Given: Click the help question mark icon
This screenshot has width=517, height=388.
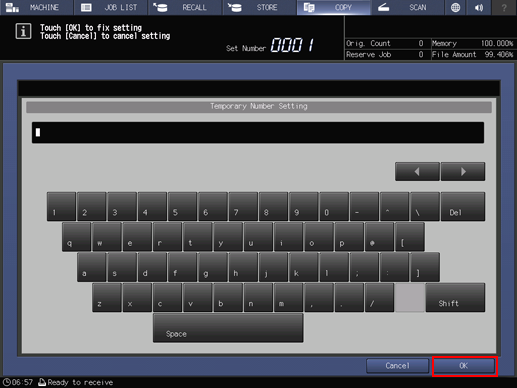Looking at the screenshot, I should [504, 7].
